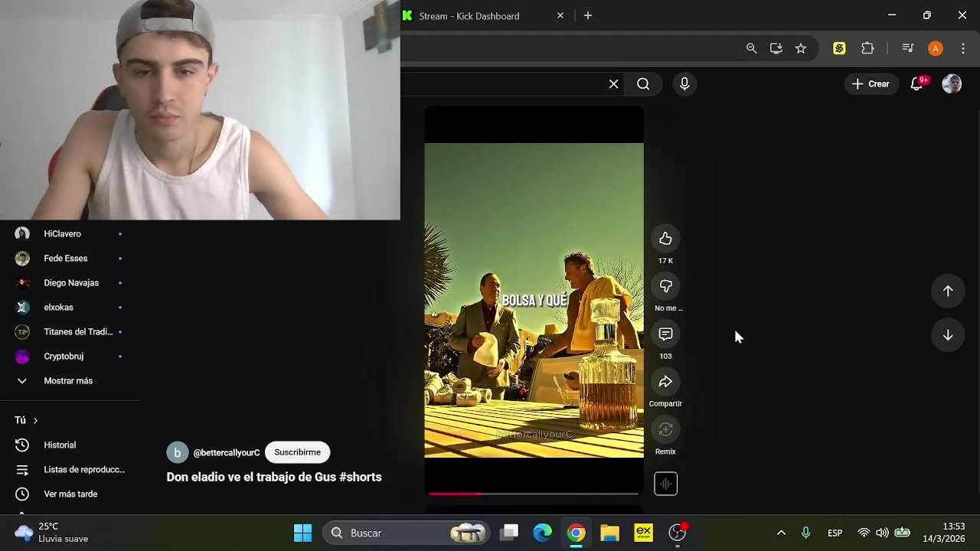This screenshot has height=551, width=980.
Task: Open YouTube account avatar menu
Action: point(952,84)
